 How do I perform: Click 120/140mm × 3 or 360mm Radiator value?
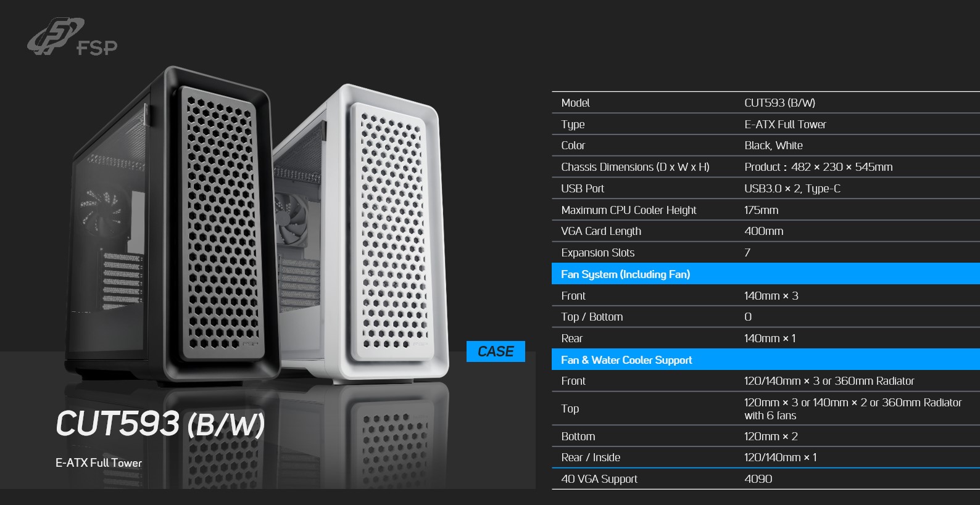(x=829, y=381)
